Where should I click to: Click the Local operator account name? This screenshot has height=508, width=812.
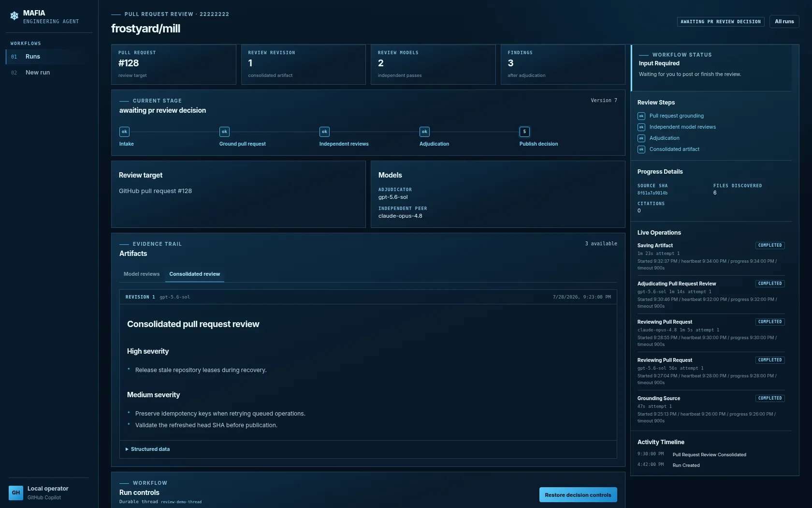[x=48, y=489]
